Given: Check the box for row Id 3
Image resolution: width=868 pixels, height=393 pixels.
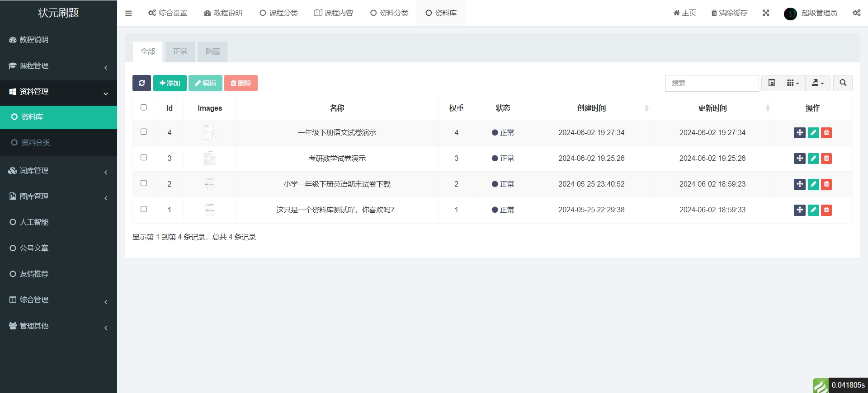Looking at the screenshot, I should click(x=144, y=158).
